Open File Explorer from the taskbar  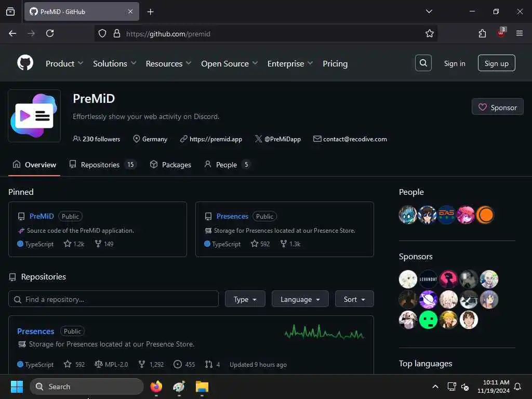click(202, 387)
